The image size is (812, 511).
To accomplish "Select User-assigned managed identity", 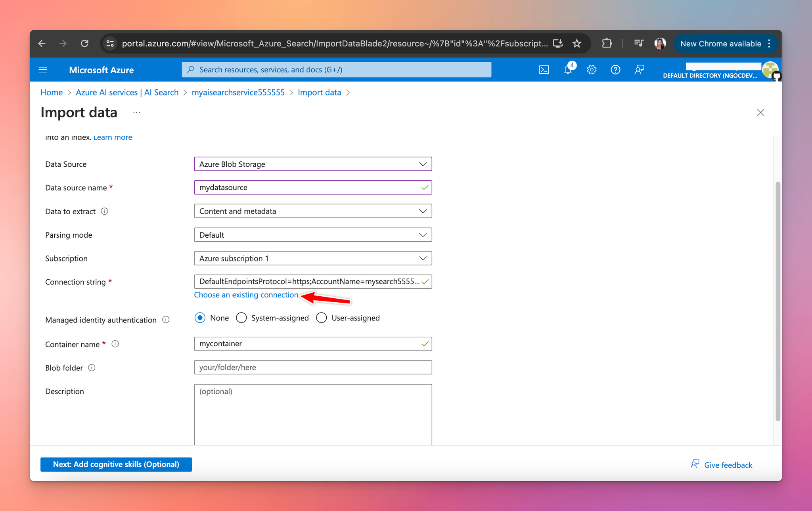I will pyautogui.click(x=322, y=318).
